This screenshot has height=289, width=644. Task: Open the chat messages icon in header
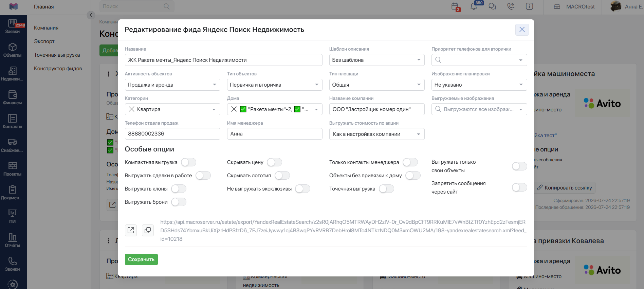tap(492, 6)
